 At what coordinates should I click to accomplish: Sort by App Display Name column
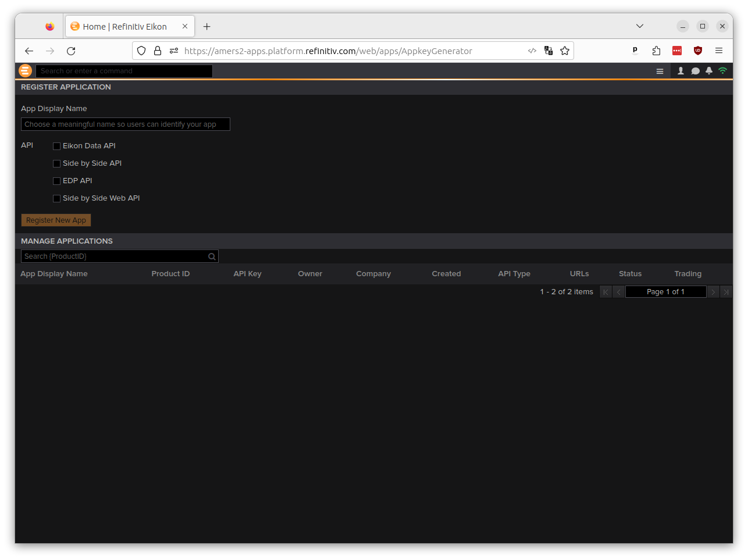(x=54, y=274)
